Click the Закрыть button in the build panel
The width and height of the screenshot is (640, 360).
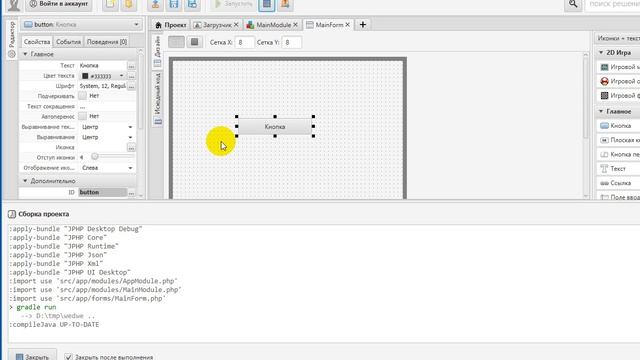point(32,356)
